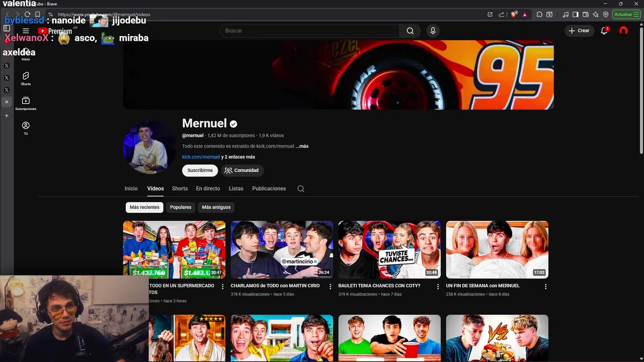Open the Brave Leo AI sparkle icon

pyautogui.click(x=596, y=15)
